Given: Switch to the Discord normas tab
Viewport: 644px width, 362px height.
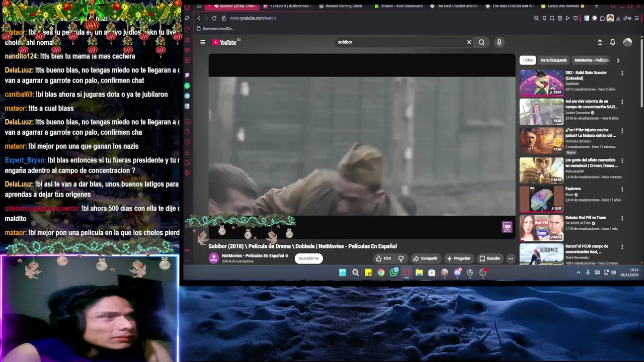Looking at the screenshot, I should point(287,6).
